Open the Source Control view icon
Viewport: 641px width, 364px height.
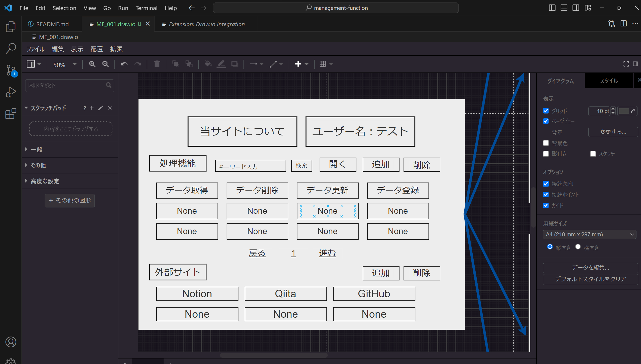11,70
